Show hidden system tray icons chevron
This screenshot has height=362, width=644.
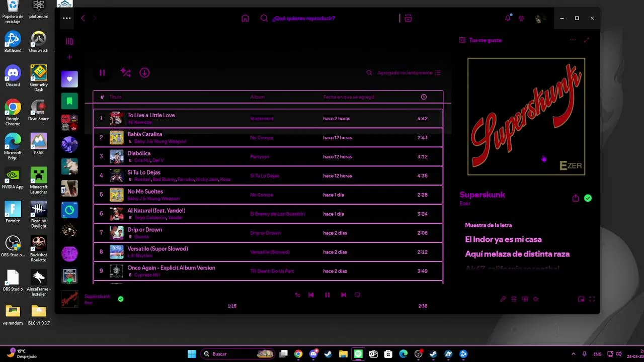pos(573,354)
